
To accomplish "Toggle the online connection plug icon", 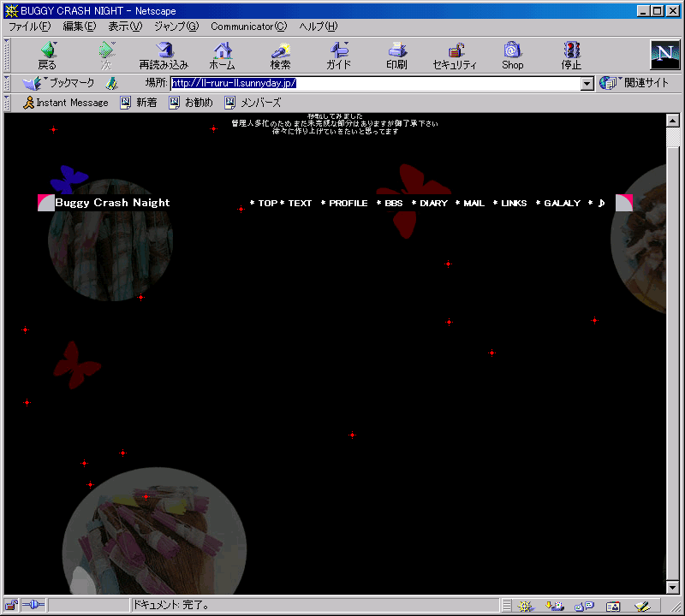I will pos(33,605).
